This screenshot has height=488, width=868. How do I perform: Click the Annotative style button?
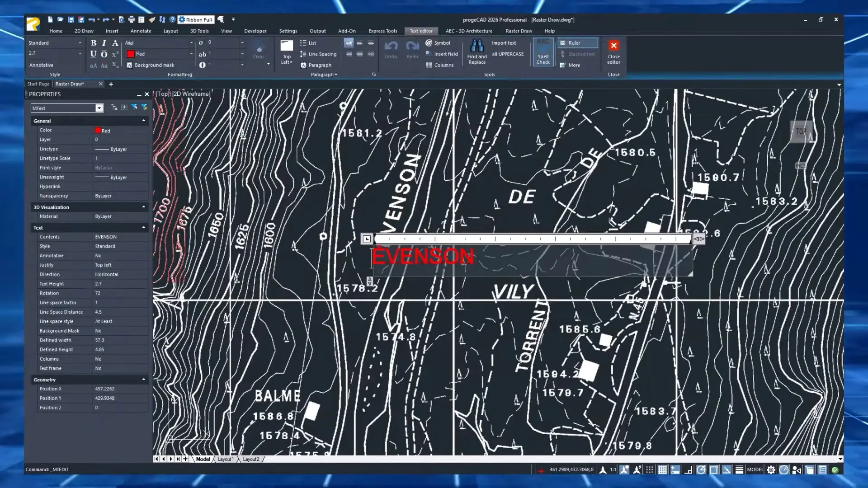[41, 65]
